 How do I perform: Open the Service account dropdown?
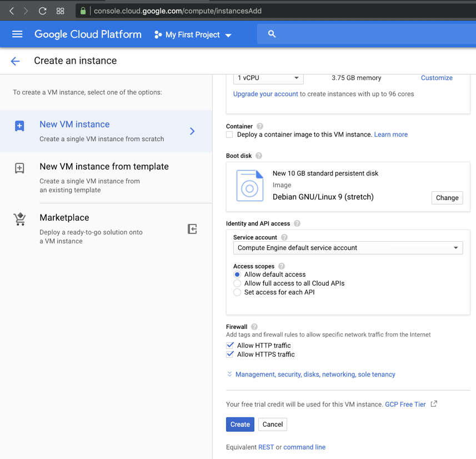pyautogui.click(x=348, y=248)
